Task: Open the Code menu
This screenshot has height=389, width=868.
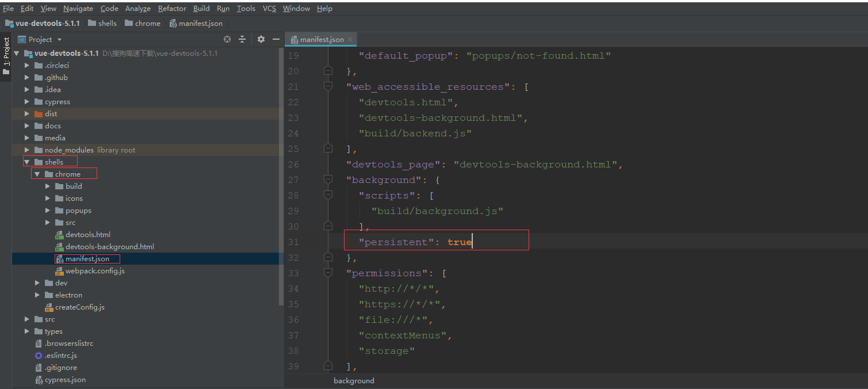Action: point(109,8)
